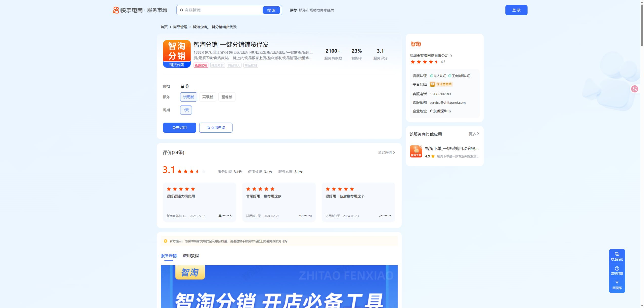Click the 免费试用 red tag
This screenshot has width=644, height=308.
click(201, 65)
